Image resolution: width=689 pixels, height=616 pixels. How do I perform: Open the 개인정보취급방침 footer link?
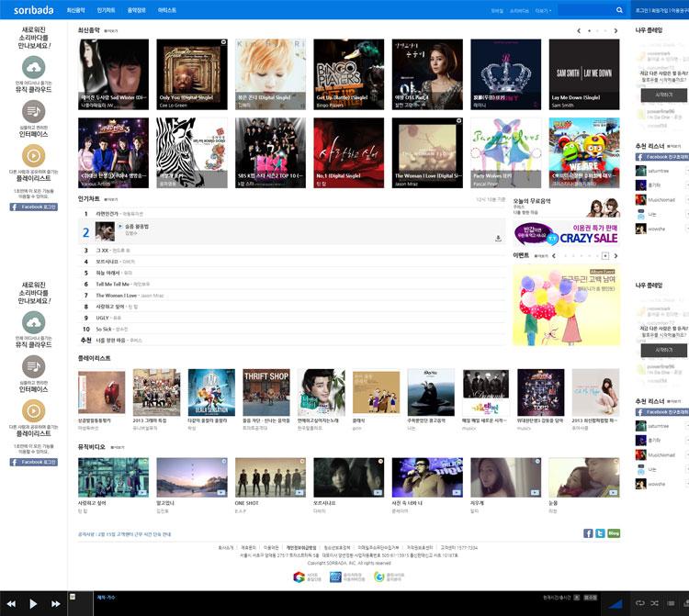[301, 547]
